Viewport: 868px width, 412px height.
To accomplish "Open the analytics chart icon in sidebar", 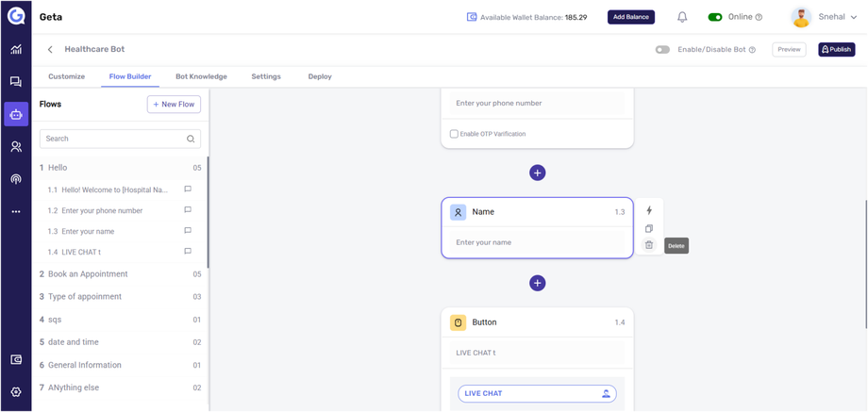I will point(16,49).
